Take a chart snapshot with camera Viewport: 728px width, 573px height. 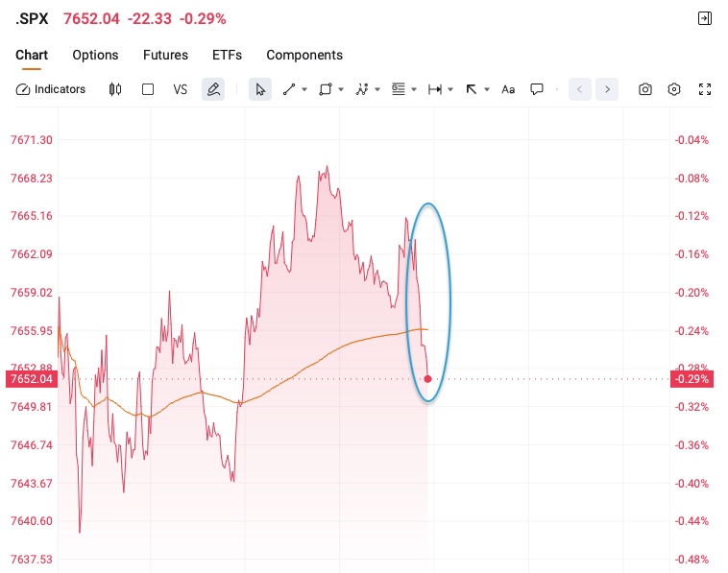(x=644, y=89)
